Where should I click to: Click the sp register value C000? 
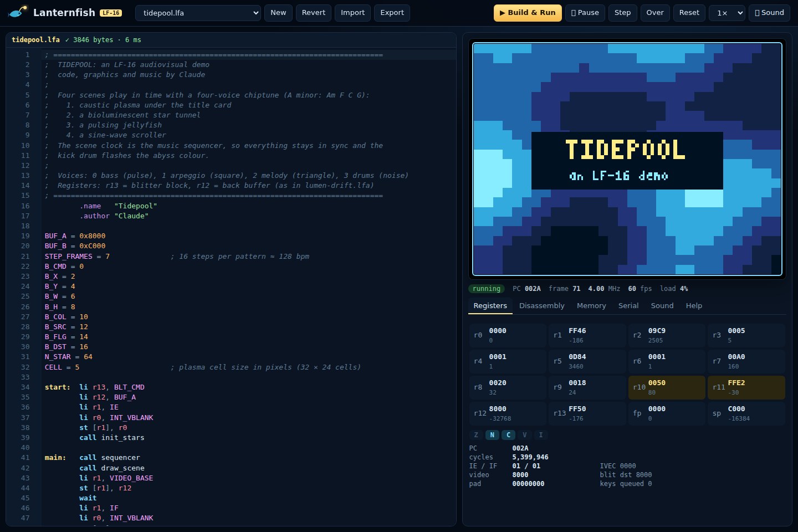point(736,409)
